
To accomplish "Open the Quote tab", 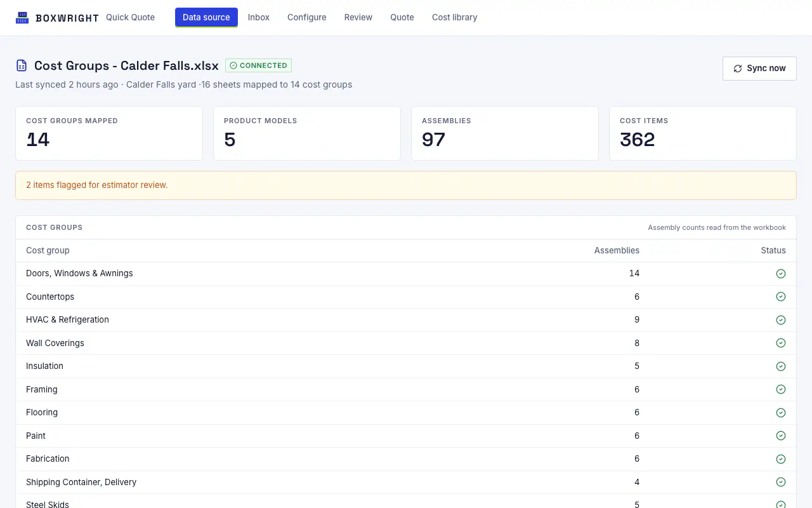I will (402, 17).
